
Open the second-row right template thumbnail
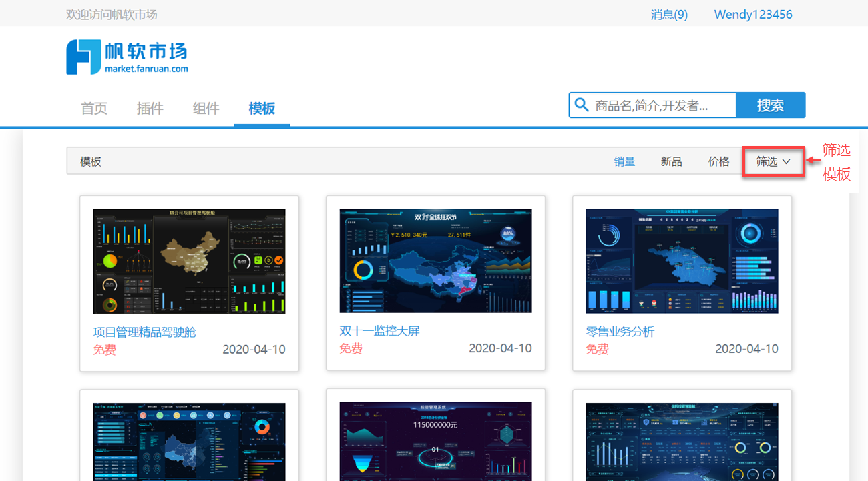click(x=682, y=442)
